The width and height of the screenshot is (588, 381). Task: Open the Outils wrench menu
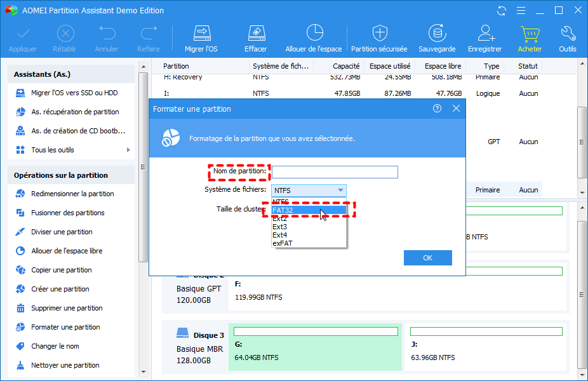click(568, 39)
